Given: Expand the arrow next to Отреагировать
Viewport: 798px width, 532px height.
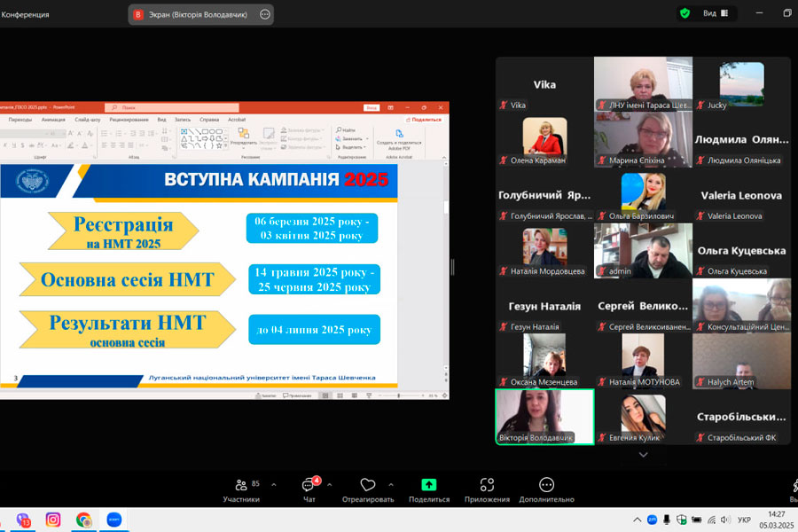Looking at the screenshot, I should (x=391, y=485).
